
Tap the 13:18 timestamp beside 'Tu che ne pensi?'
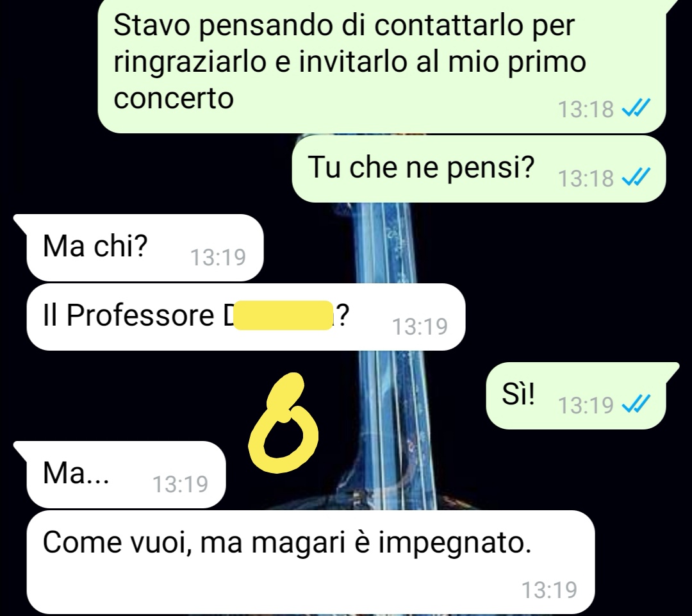pos(586,178)
